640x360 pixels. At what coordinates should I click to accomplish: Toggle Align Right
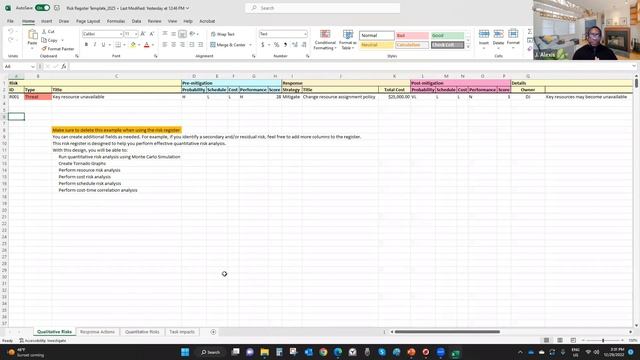coord(182,44)
